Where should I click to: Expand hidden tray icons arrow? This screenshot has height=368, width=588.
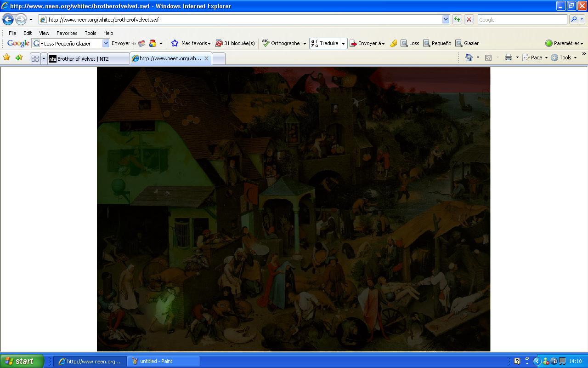[537, 361]
